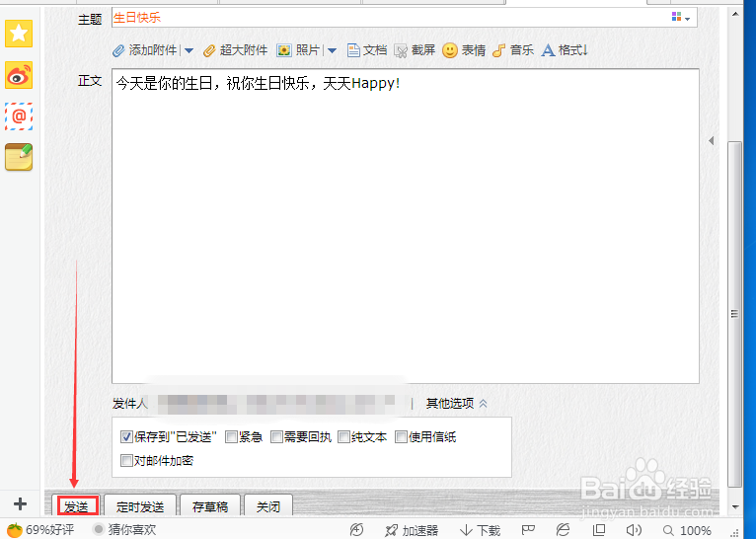756x539 pixels.
Task: Uncheck 保存到"已发送" checkbox
Action: [x=126, y=437]
